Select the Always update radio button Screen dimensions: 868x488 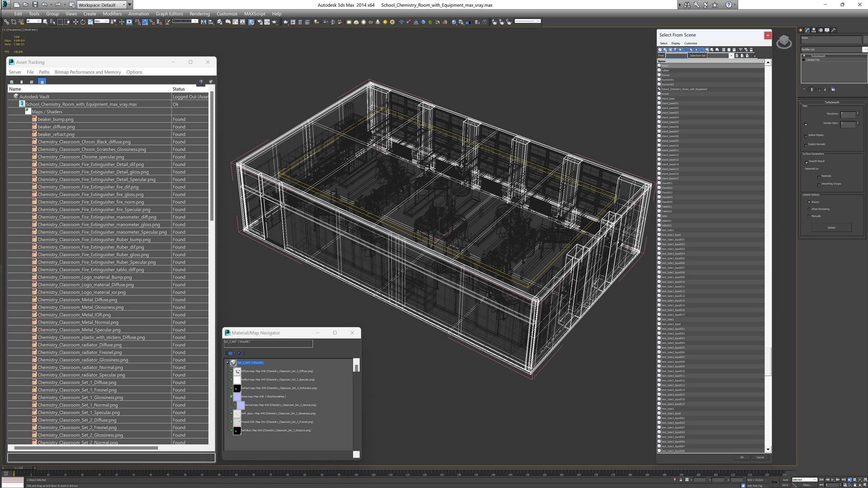(x=809, y=202)
